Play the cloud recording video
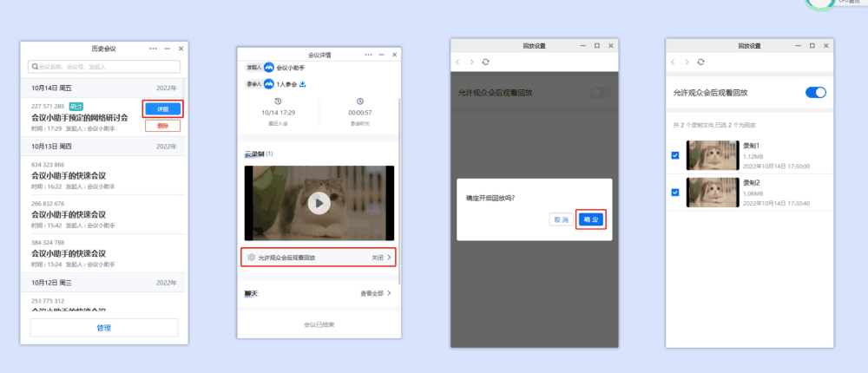The width and height of the screenshot is (868, 373). point(319,204)
